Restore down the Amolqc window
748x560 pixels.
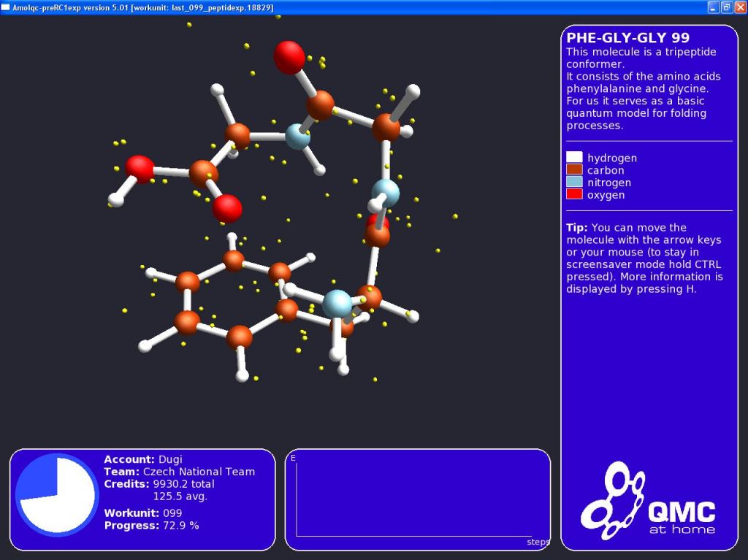point(726,7)
